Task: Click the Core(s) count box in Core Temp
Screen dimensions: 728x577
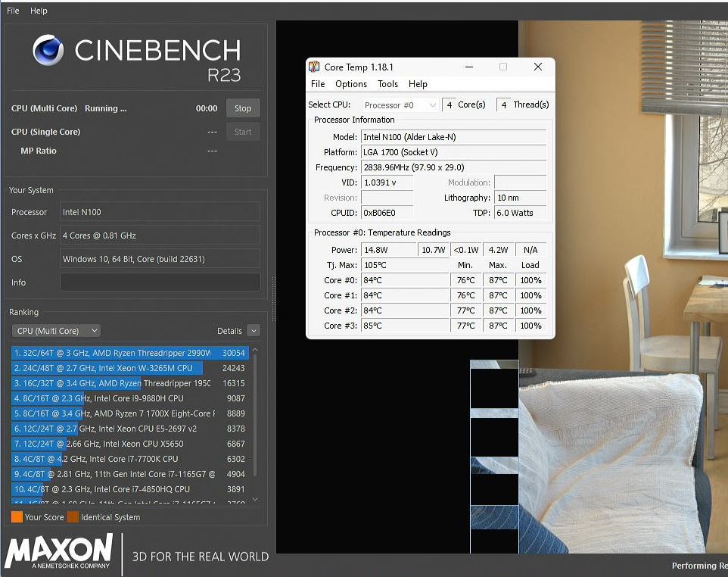Action: pyautogui.click(x=449, y=105)
